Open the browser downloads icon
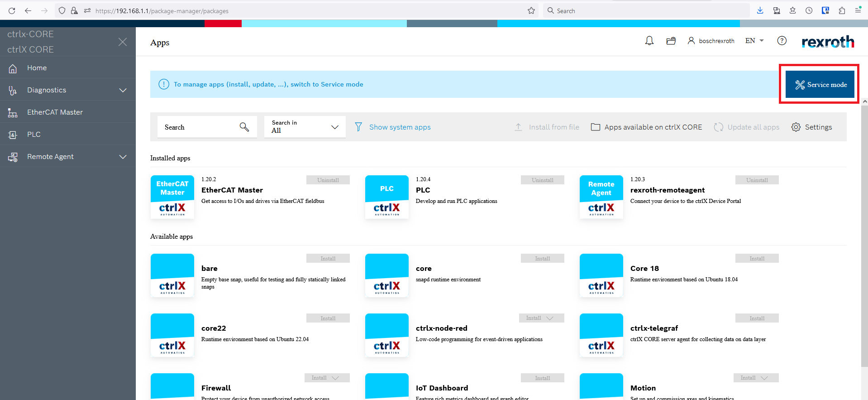Viewport: 868px width, 400px height. pyautogui.click(x=760, y=11)
